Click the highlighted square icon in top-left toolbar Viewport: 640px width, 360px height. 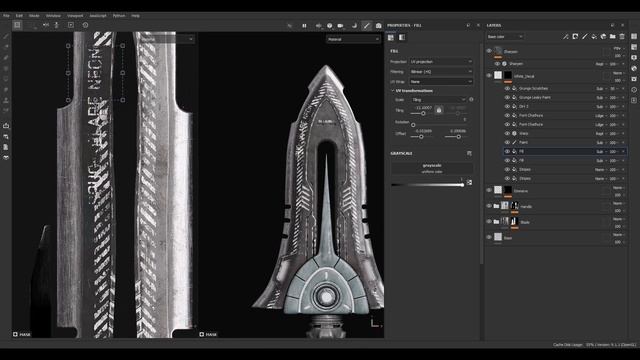17,25
